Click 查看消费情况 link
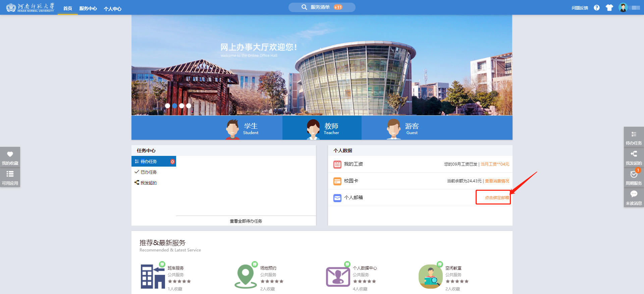Image resolution: width=644 pixels, height=294 pixels. click(x=497, y=181)
